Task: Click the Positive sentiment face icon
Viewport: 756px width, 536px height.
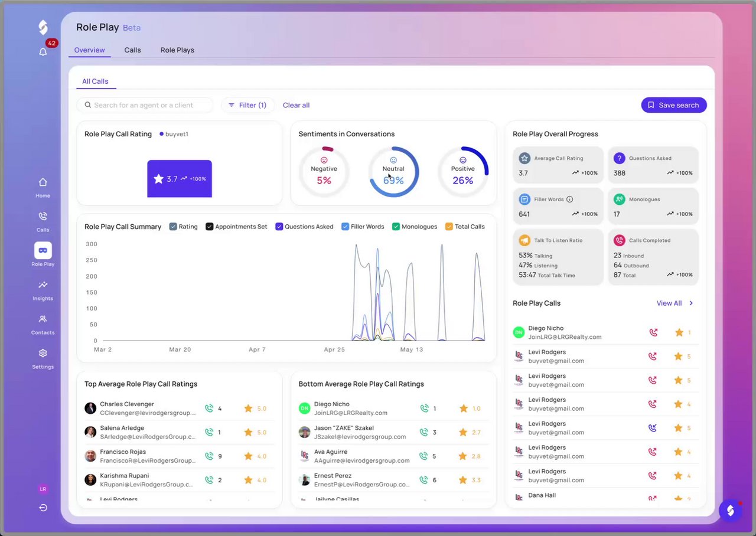Action: [x=463, y=160]
